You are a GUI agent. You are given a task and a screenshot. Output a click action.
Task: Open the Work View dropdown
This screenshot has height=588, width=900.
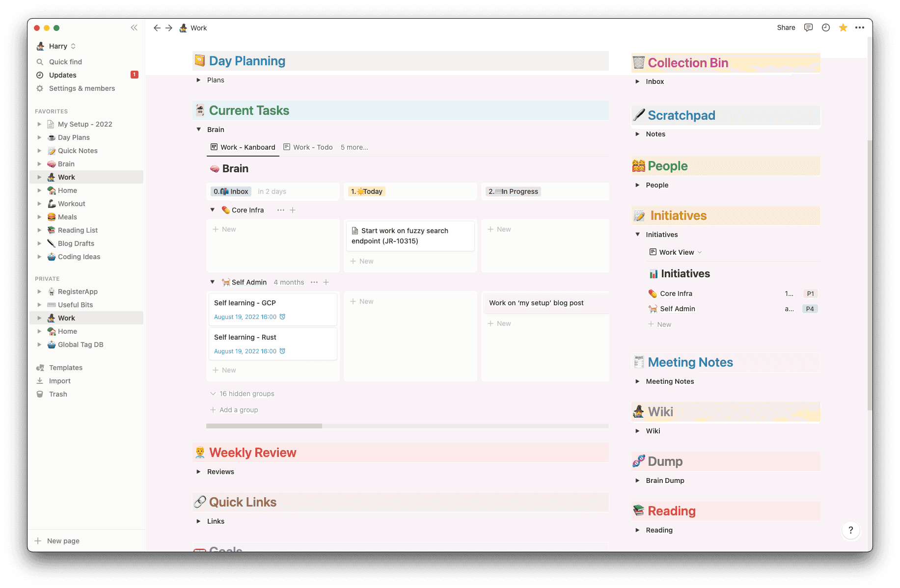point(676,252)
